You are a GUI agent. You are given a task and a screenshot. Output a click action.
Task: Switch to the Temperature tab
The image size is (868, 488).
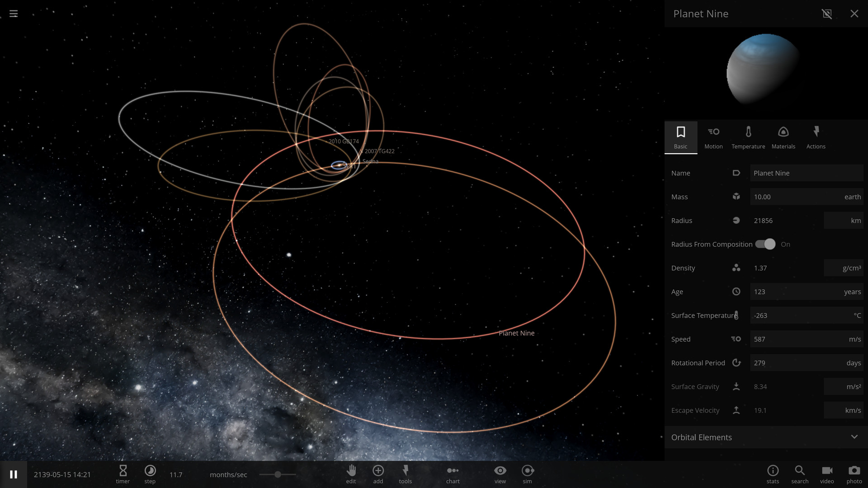tap(748, 137)
